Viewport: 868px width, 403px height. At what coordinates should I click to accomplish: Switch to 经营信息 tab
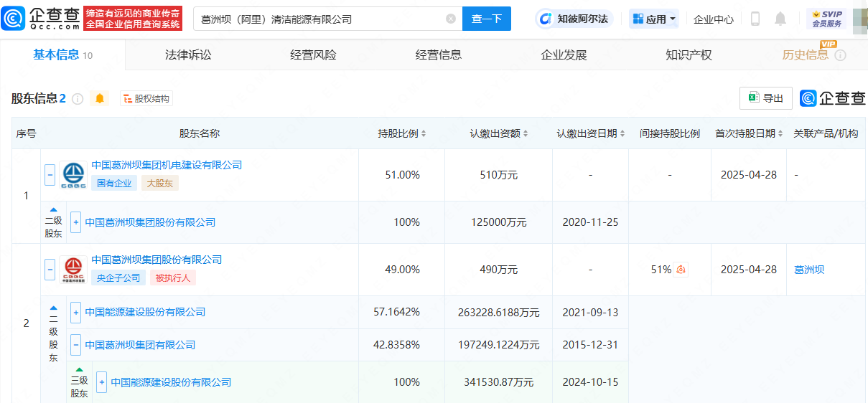tap(438, 55)
